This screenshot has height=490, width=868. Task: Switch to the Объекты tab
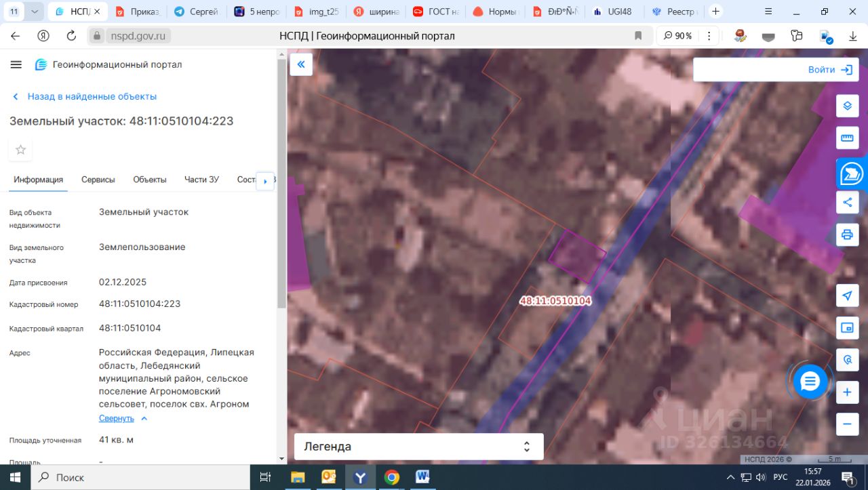(150, 180)
